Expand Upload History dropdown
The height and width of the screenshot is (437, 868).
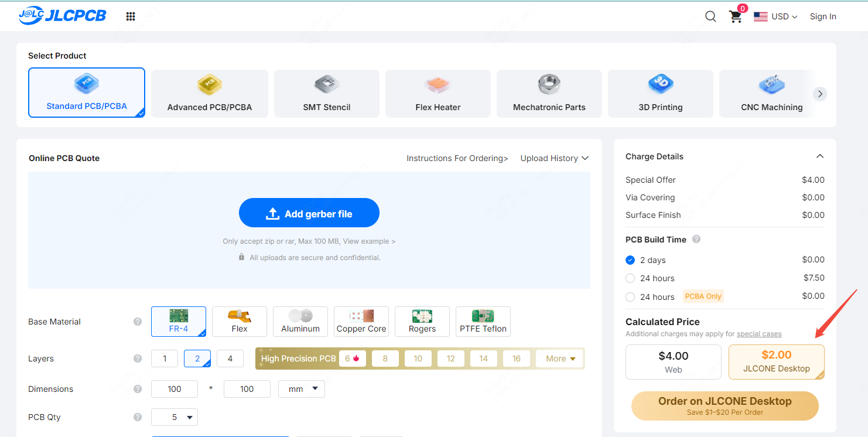pos(555,158)
